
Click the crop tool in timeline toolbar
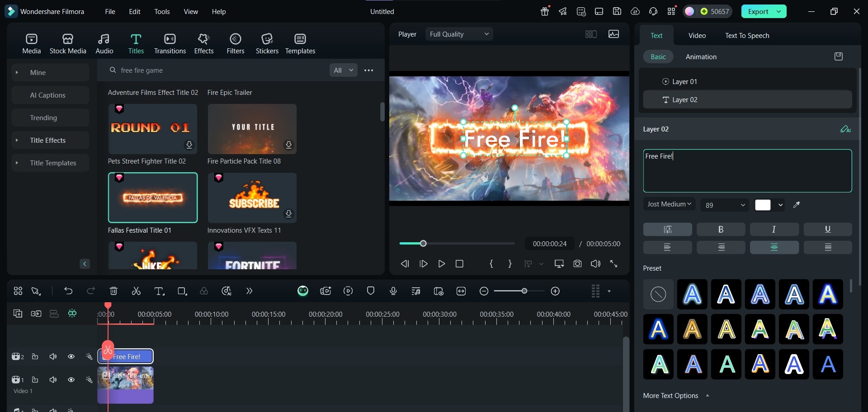(182, 291)
